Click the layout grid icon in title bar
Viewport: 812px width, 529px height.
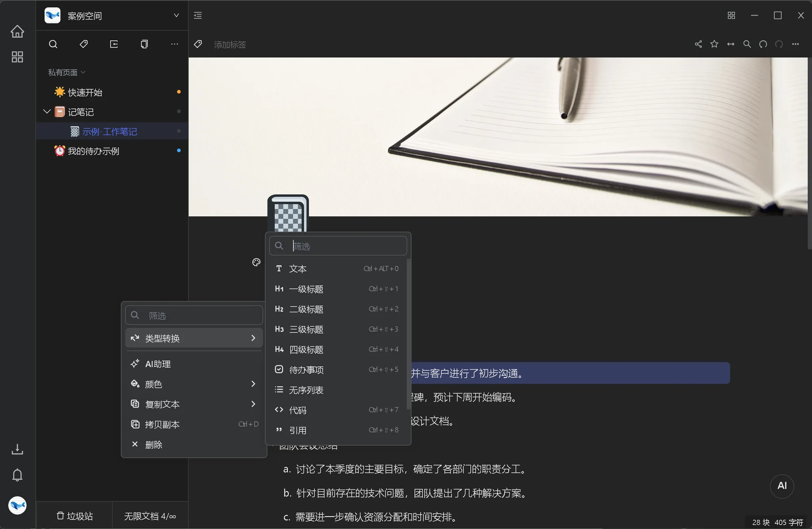[x=732, y=15]
